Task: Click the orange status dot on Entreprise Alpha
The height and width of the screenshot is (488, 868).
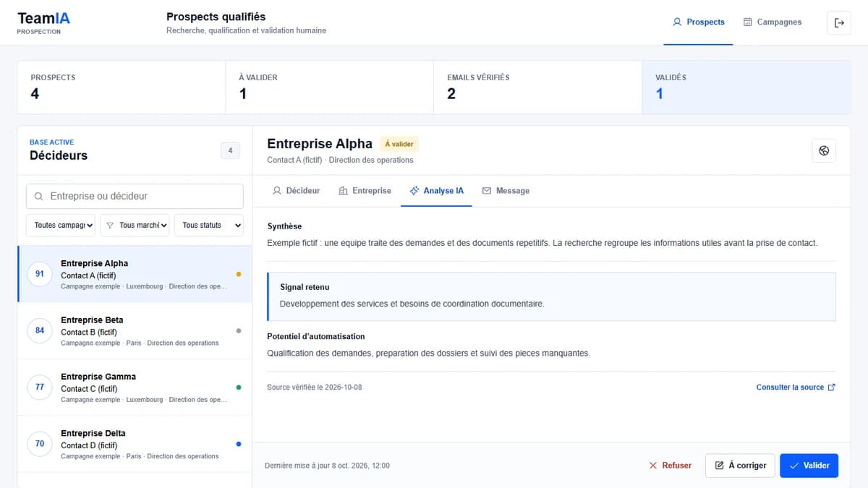Action: [x=239, y=274]
